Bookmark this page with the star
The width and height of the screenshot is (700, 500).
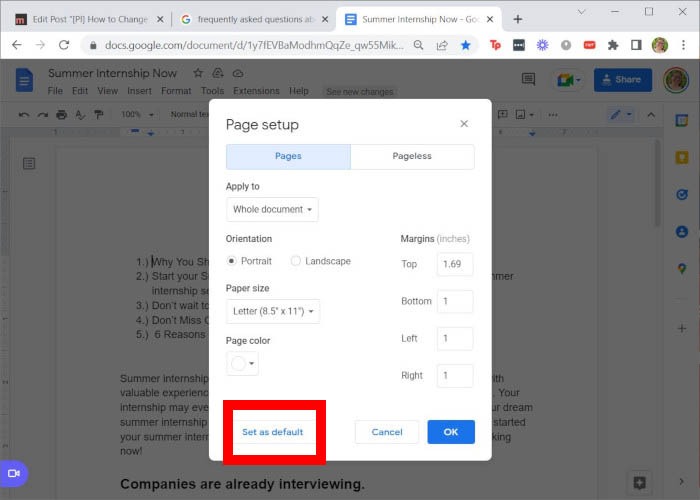[466, 45]
